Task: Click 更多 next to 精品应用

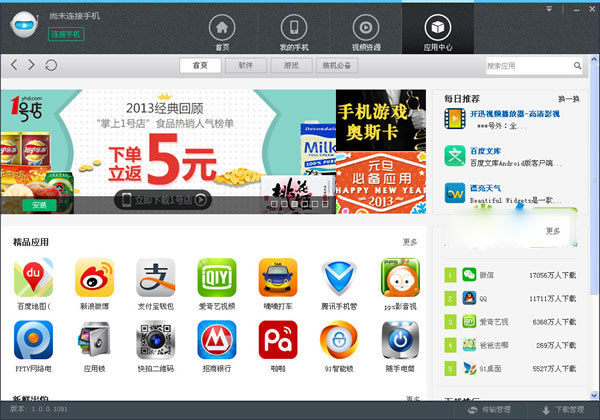Action: (x=410, y=242)
